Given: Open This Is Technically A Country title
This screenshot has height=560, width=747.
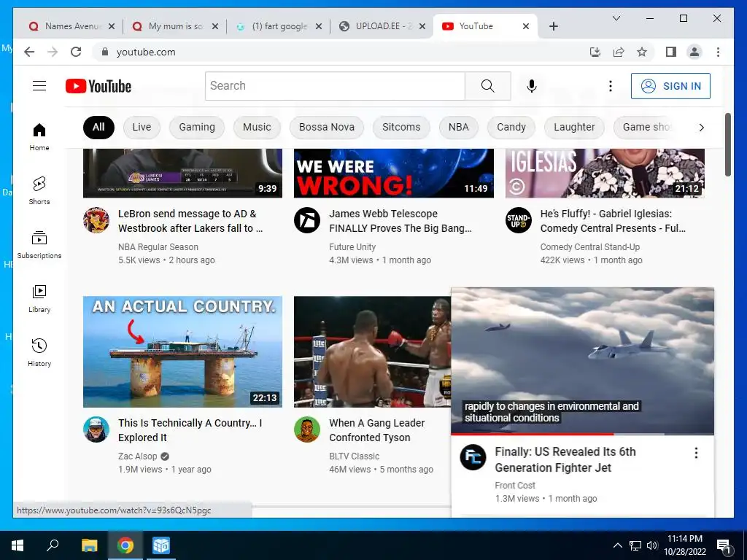Looking at the screenshot, I should [190, 430].
